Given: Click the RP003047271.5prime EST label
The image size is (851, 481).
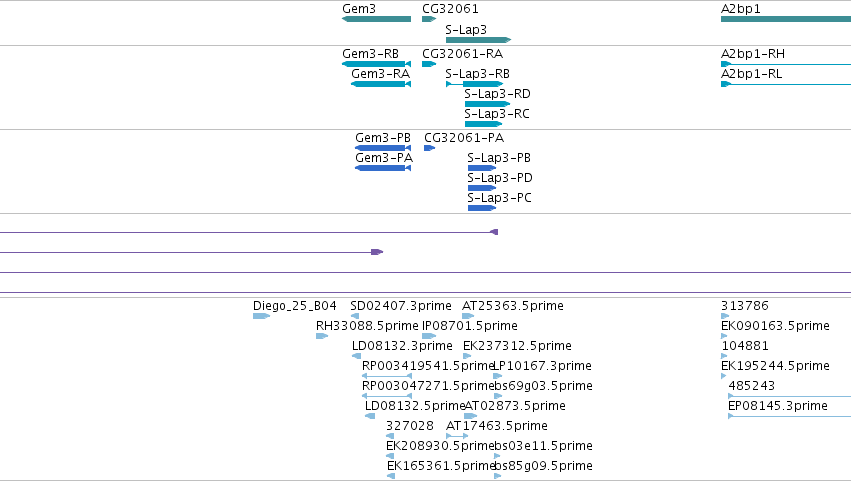Looking at the screenshot, I should click(428, 387).
